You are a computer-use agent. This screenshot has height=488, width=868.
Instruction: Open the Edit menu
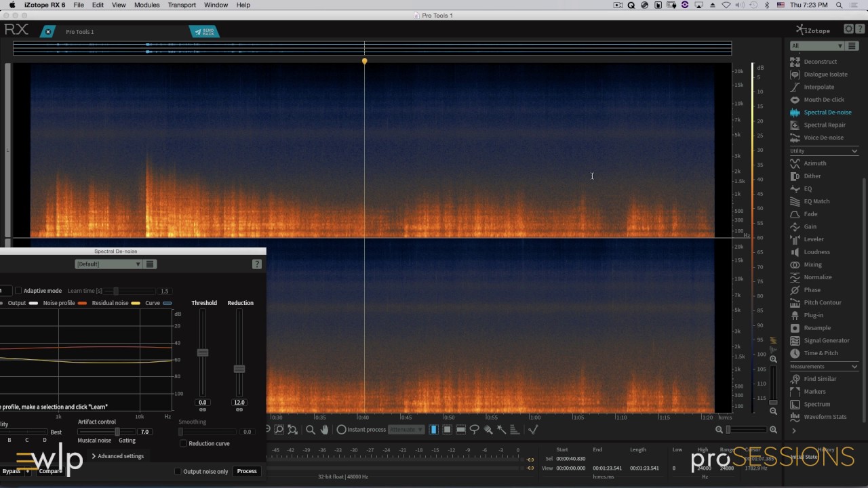pos(98,5)
